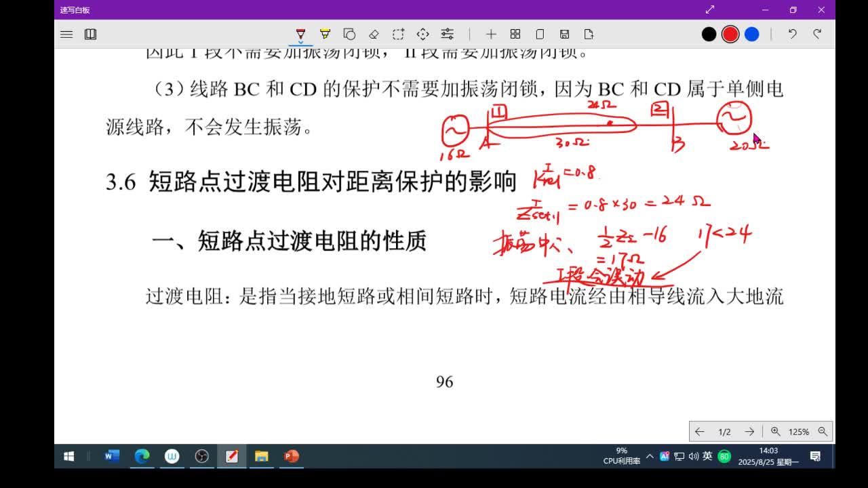
Task: Select the yellow highlighter tool
Action: pyautogui.click(x=325, y=34)
